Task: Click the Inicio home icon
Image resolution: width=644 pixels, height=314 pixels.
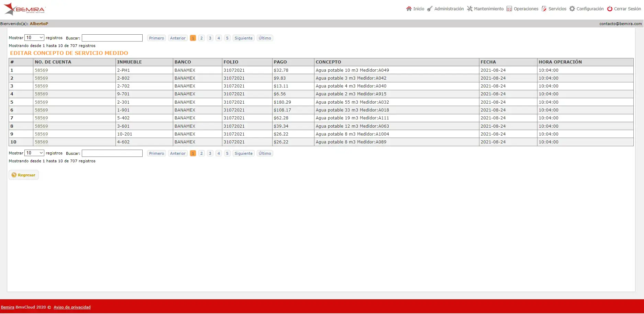Action: 409,9
